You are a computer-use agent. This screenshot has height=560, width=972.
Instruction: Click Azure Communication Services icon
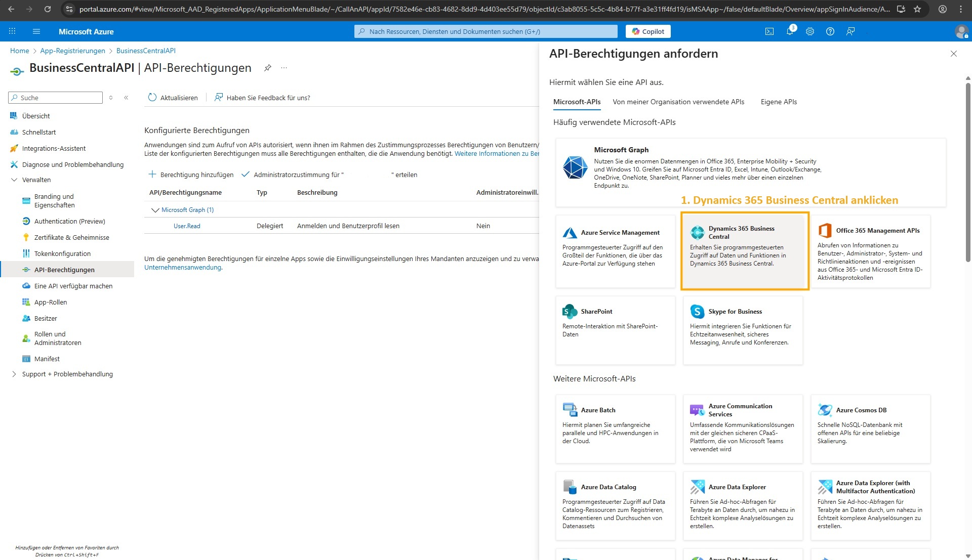tap(698, 410)
